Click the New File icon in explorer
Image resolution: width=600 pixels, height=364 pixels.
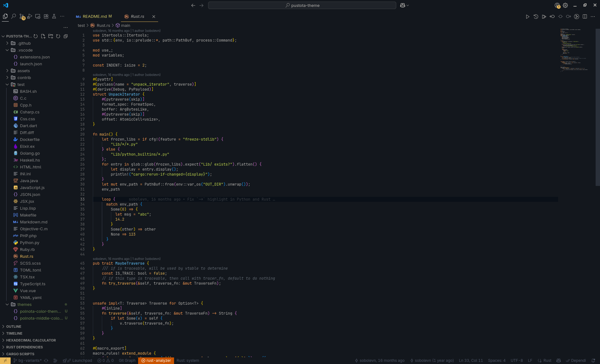pos(43,36)
